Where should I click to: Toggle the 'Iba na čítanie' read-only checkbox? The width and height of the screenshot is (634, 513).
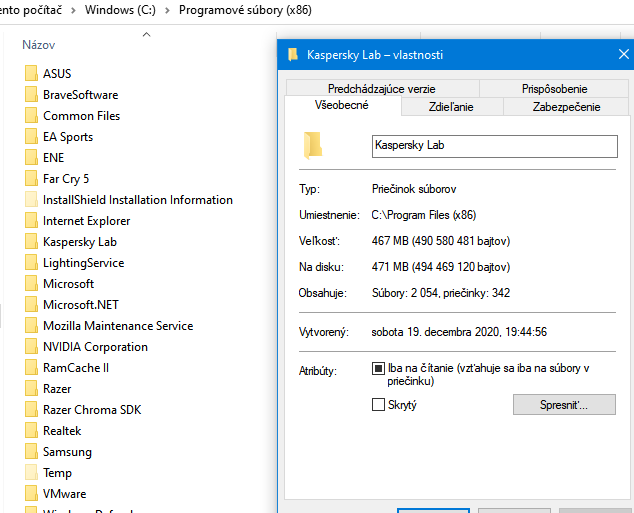pos(378,368)
